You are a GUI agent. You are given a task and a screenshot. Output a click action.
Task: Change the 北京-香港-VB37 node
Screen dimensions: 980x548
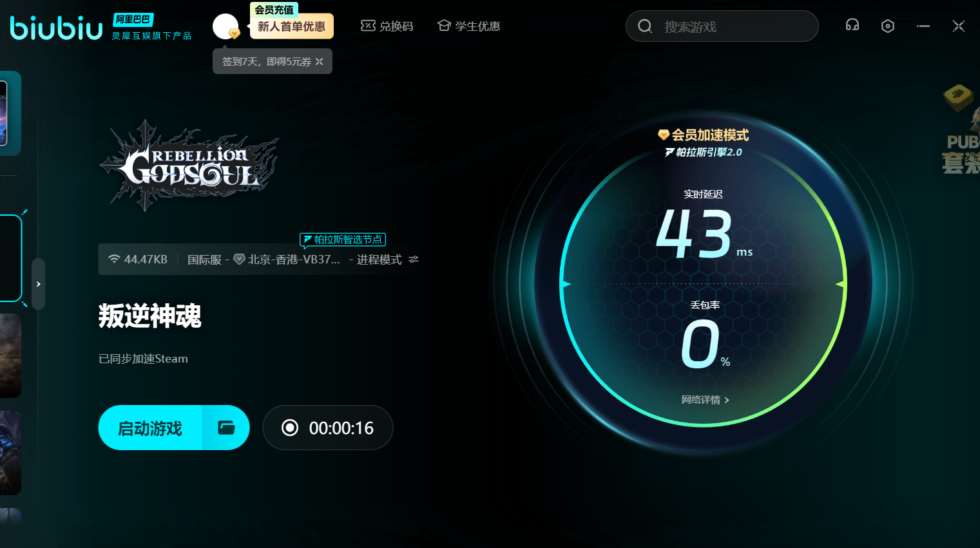(x=287, y=260)
